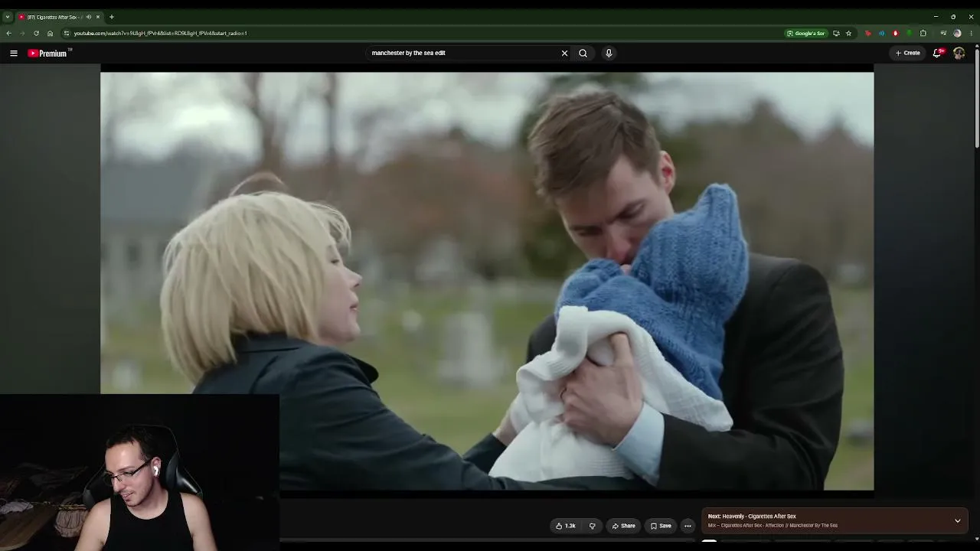This screenshot has height=551, width=980.
Task: Open the Chrome three-dot menu
Action: [x=972, y=33]
